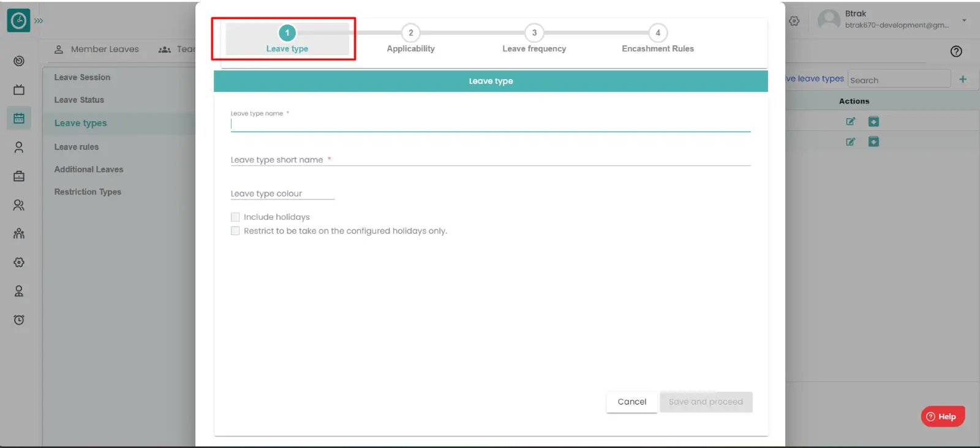The width and height of the screenshot is (980, 448).
Task: Click the archive icon in the second Actions row
Action: 873,142
